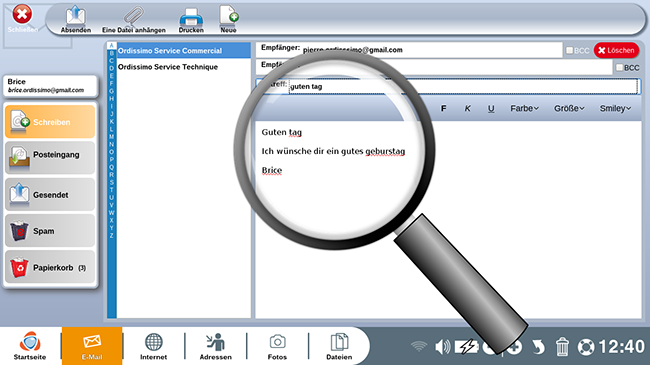The height and width of the screenshot is (365, 650).
Task: Open the Papierkorb trash folder
Action: [50, 268]
